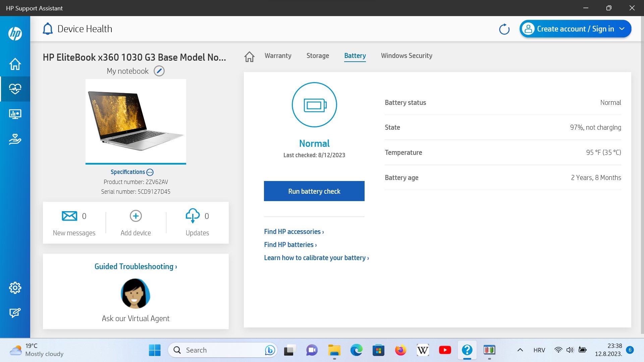Image resolution: width=644 pixels, height=362 pixels.
Task: Refresh device health with the circular arrow
Action: 504,29
